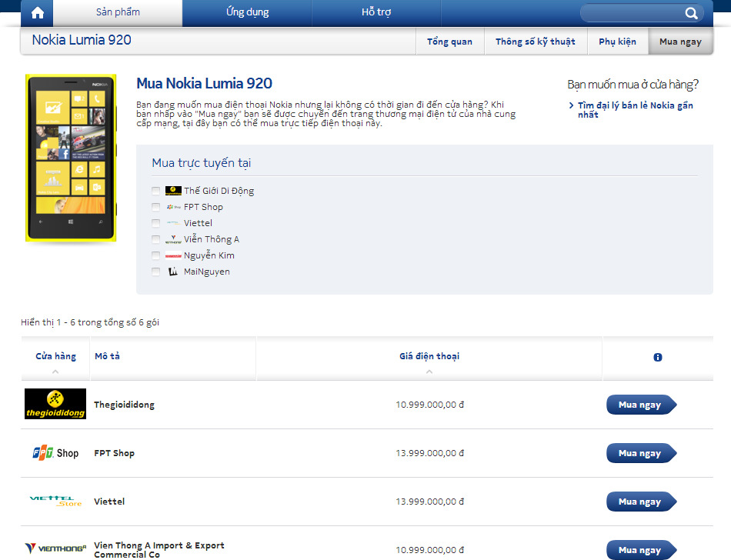This screenshot has width=731, height=560.
Task: Click Mua ngay button for Thegioididong
Action: click(641, 405)
